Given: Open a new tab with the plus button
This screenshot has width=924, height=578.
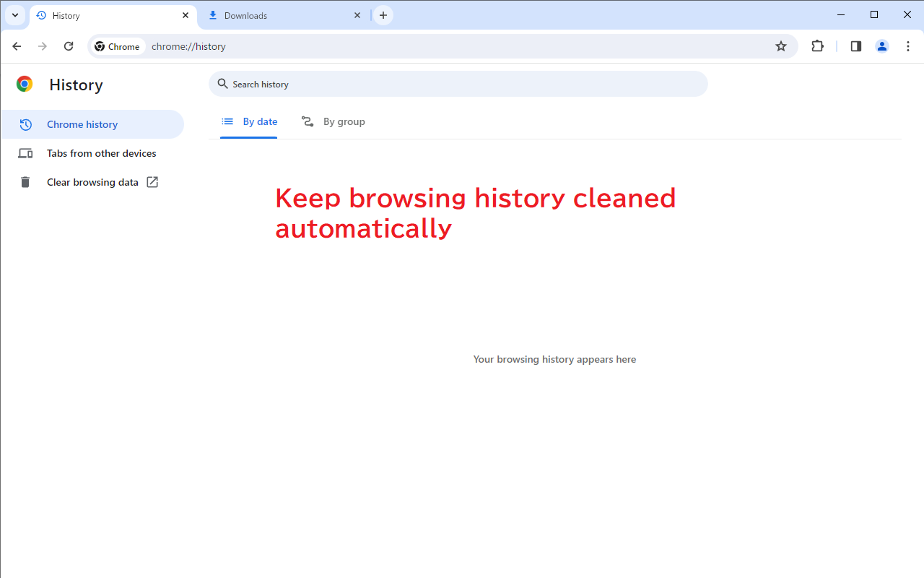Looking at the screenshot, I should point(383,14).
